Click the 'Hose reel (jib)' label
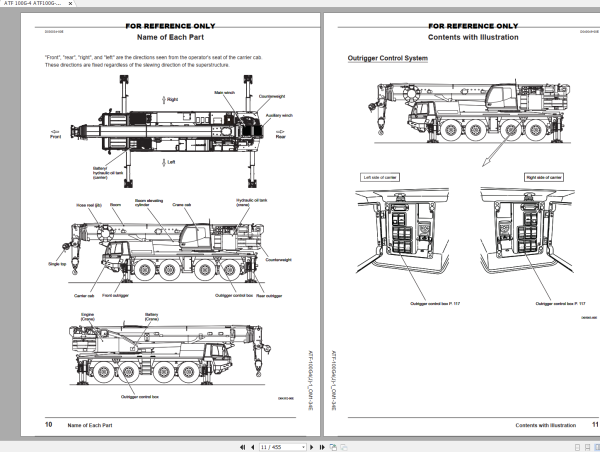 pyautogui.click(x=89, y=205)
